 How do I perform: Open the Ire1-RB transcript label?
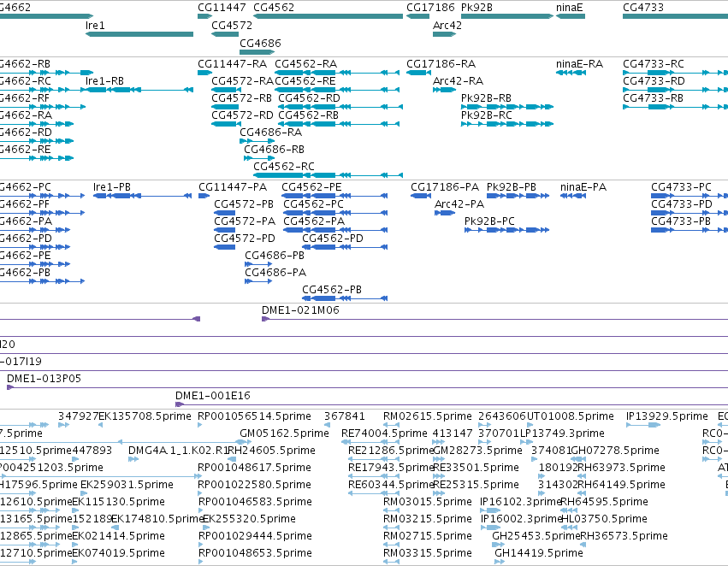tap(104, 81)
